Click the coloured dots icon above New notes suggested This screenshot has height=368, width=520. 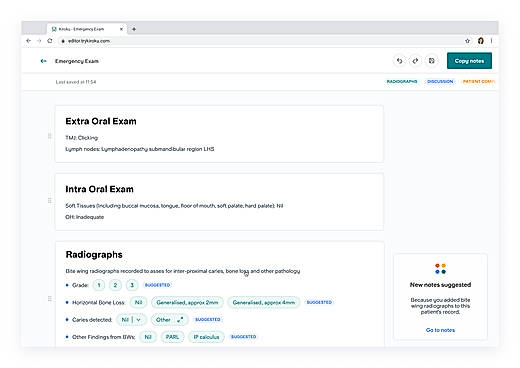[440, 269]
